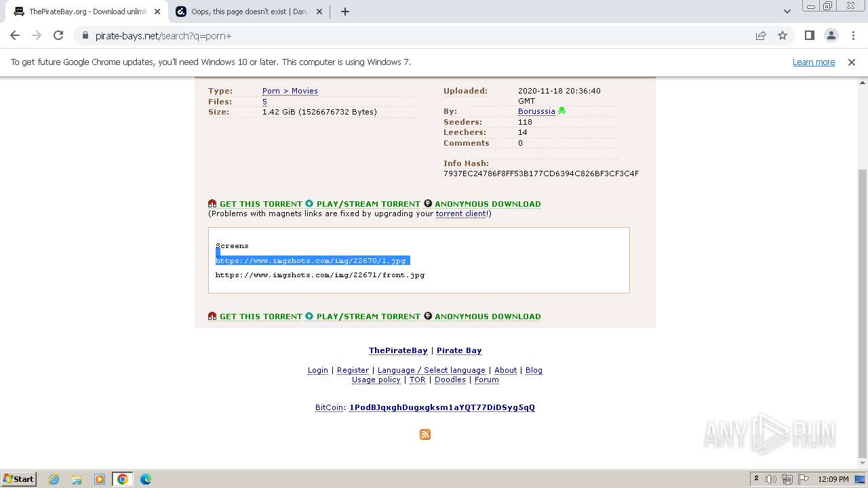Image resolution: width=868 pixels, height=488 pixels.
Task: Open the TOR link
Action: click(x=417, y=380)
